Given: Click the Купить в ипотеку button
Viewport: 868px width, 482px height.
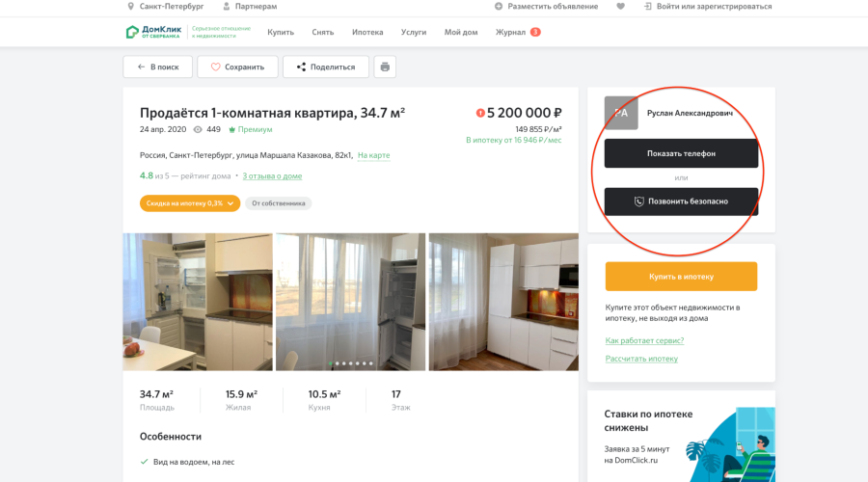Looking at the screenshot, I should click(x=681, y=276).
